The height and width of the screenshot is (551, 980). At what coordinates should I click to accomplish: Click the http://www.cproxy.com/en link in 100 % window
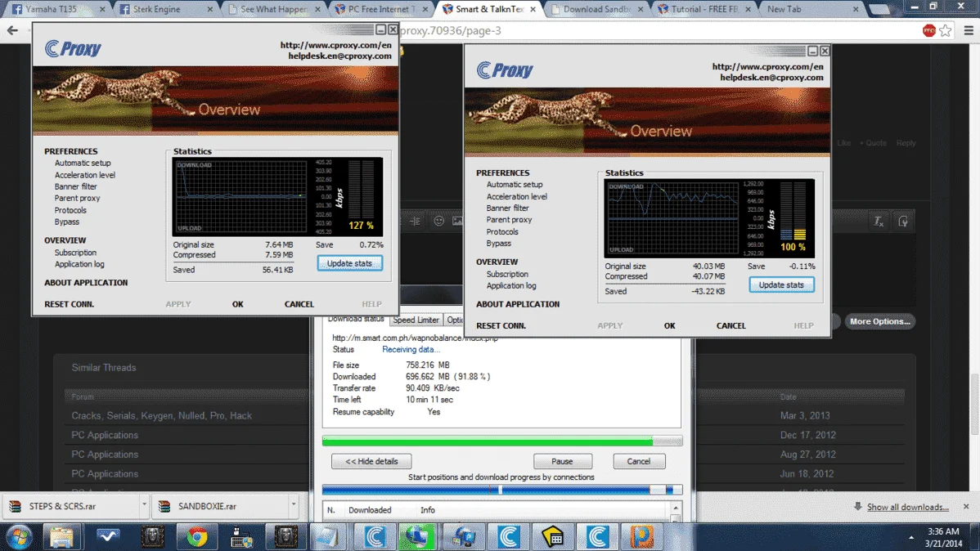[x=767, y=66]
